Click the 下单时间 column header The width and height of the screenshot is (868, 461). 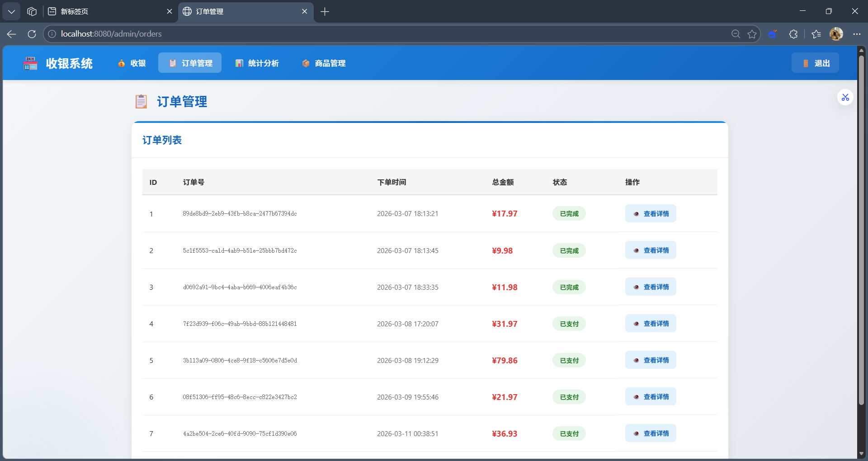pyautogui.click(x=392, y=182)
